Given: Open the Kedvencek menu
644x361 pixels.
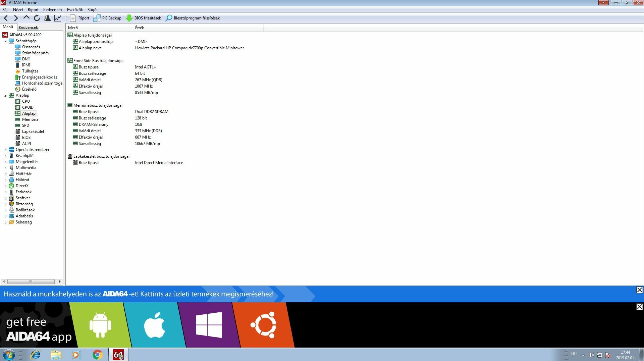Looking at the screenshot, I should coord(53,10).
